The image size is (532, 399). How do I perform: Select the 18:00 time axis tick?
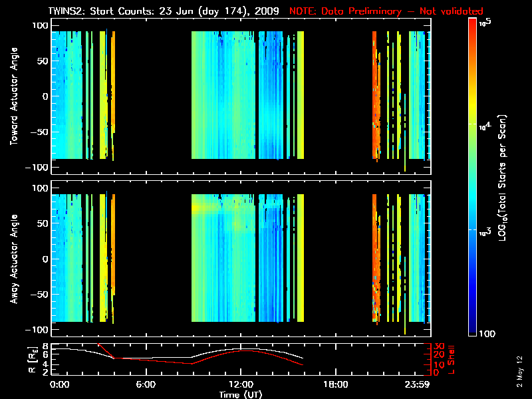tap(335, 384)
